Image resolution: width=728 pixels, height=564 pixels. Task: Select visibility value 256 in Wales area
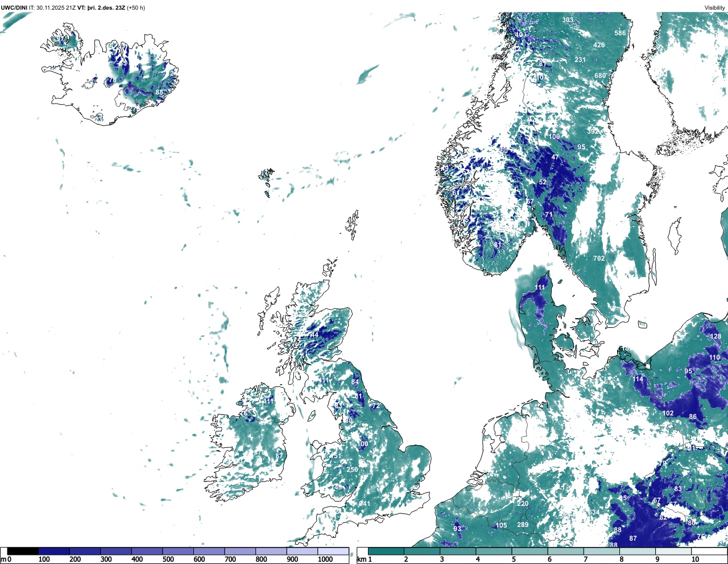352,470
